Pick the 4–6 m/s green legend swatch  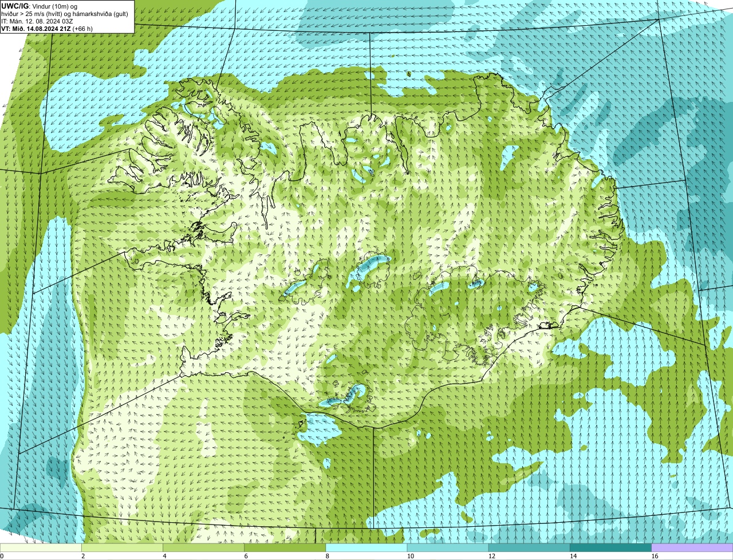pyautogui.click(x=204, y=548)
